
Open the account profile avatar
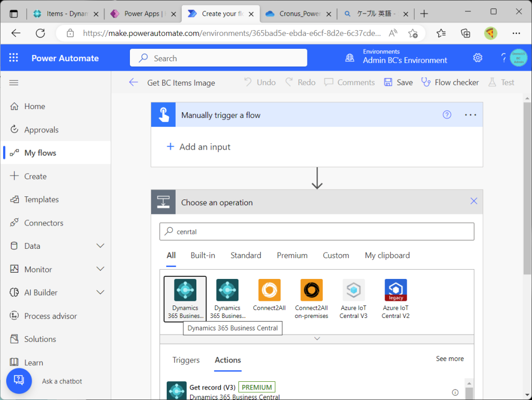click(x=518, y=58)
